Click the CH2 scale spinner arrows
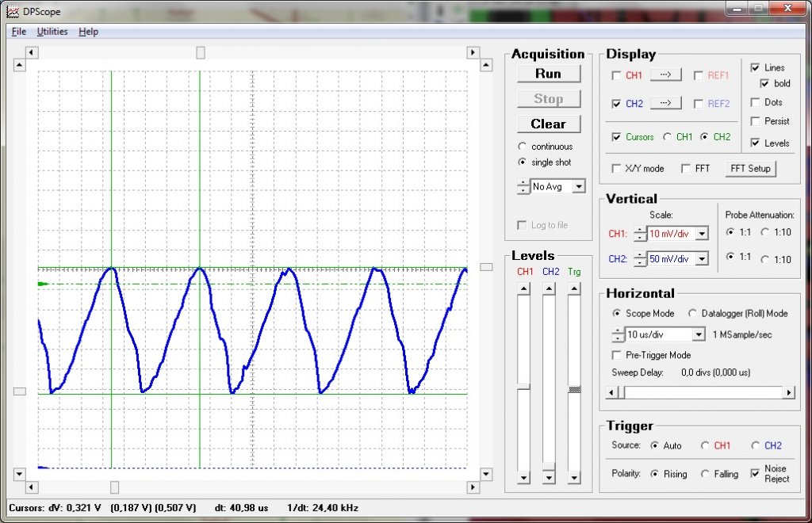 click(x=640, y=258)
